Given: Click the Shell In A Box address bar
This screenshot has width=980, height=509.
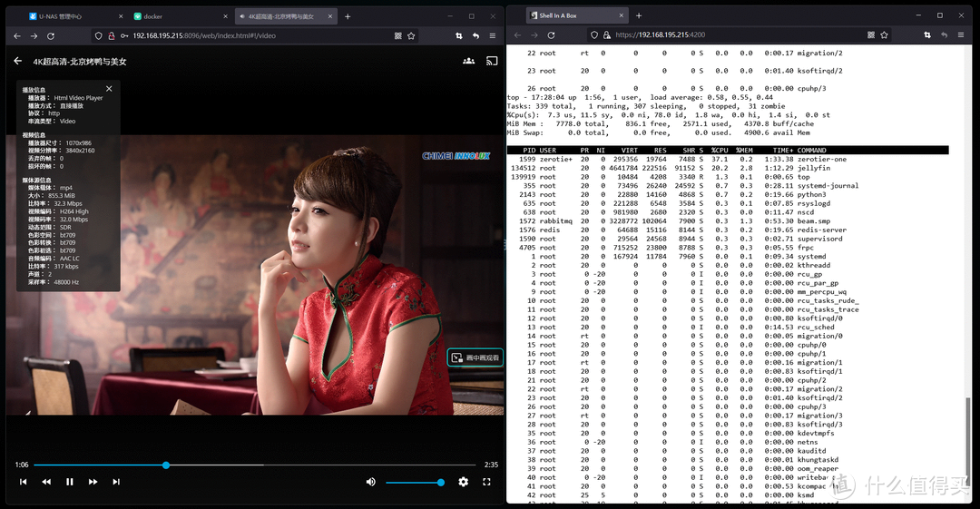Looking at the screenshot, I should click(726, 35).
